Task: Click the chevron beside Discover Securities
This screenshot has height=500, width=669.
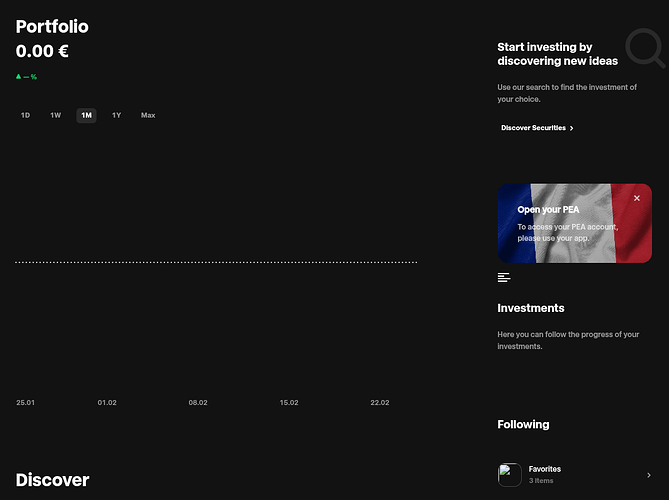Action: point(571,128)
